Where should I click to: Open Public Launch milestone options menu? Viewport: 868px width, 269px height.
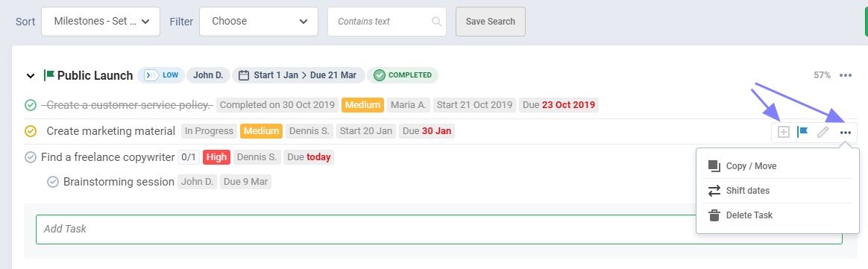click(846, 75)
